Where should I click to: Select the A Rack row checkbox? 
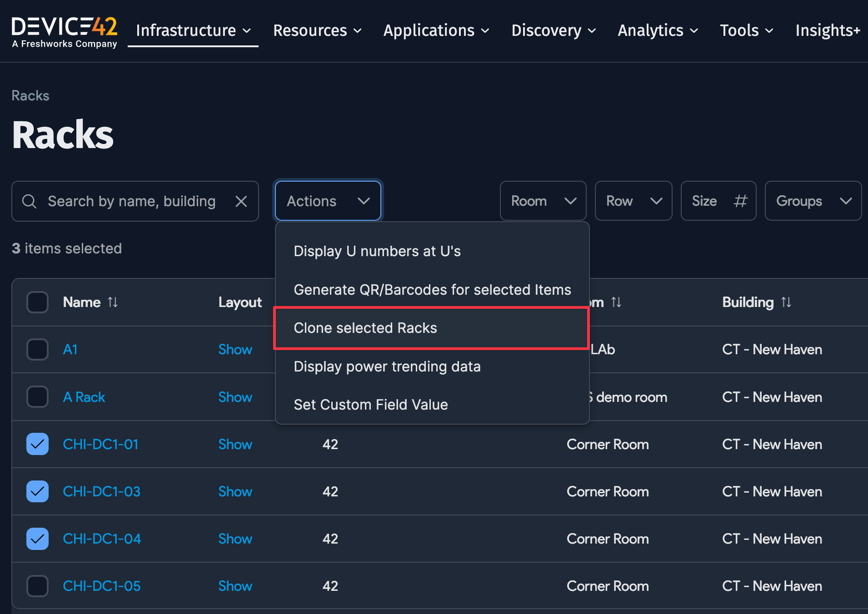pos(37,396)
